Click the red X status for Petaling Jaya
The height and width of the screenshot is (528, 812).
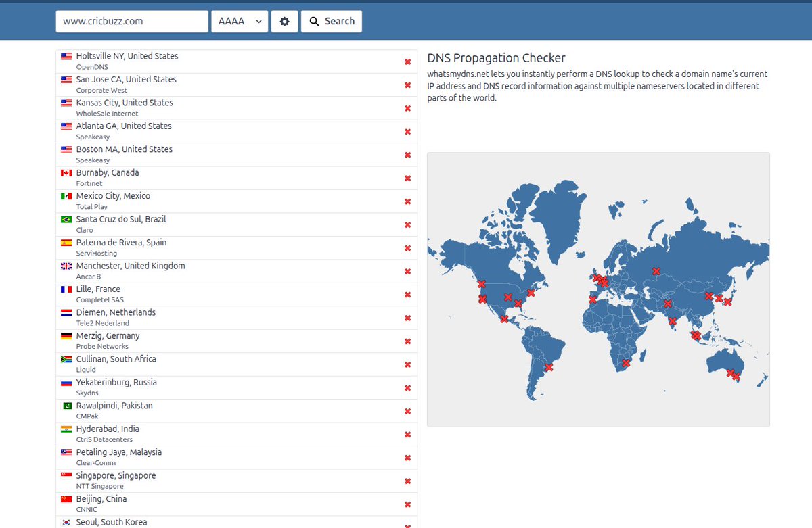click(407, 458)
